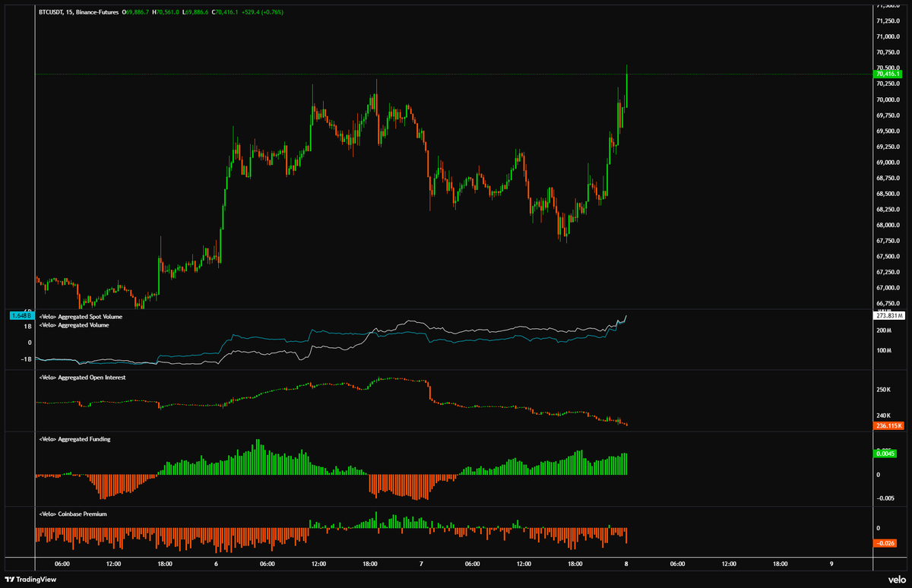The image size is (912, 588).
Task: Click the 69,500.0 price axis label
Action: (888, 131)
